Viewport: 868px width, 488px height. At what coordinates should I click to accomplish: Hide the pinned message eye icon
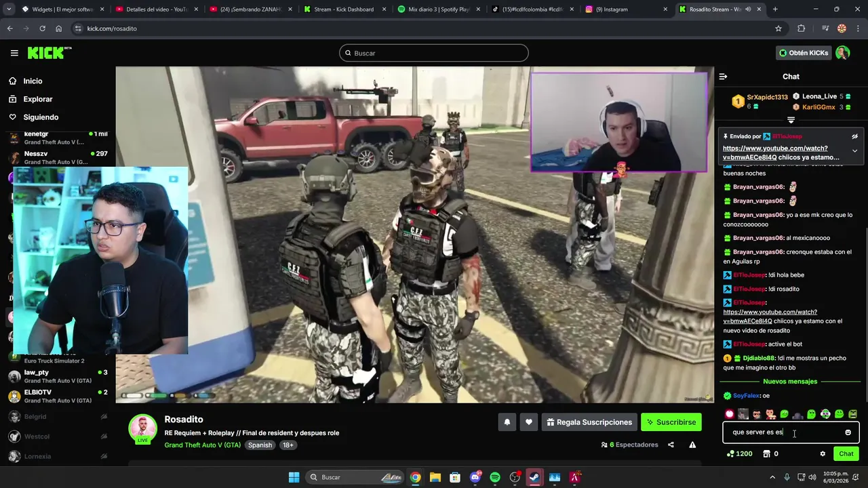(x=854, y=136)
